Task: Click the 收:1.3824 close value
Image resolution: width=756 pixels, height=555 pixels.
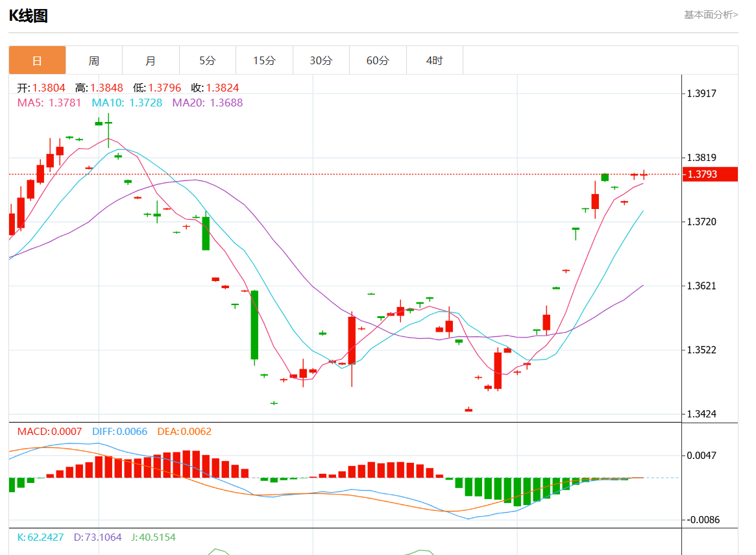Action: click(215, 88)
